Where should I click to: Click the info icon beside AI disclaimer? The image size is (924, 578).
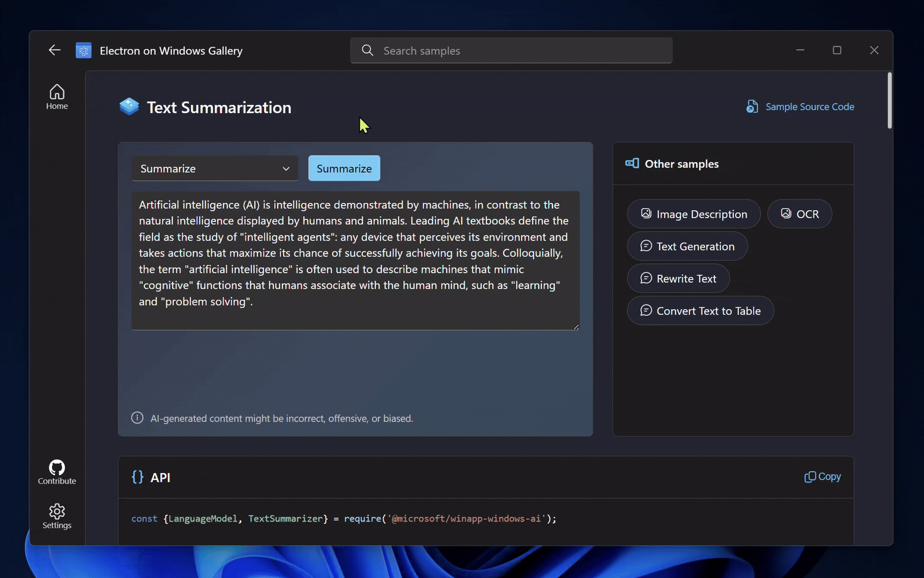coord(137,418)
